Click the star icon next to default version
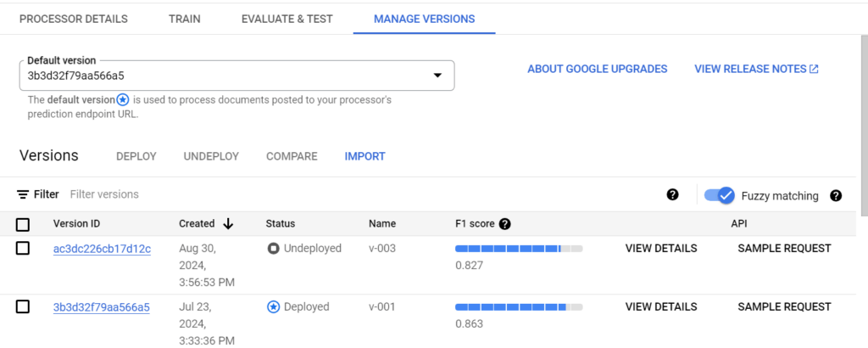868x348 pixels. pyautogui.click(x=122, y=100)
